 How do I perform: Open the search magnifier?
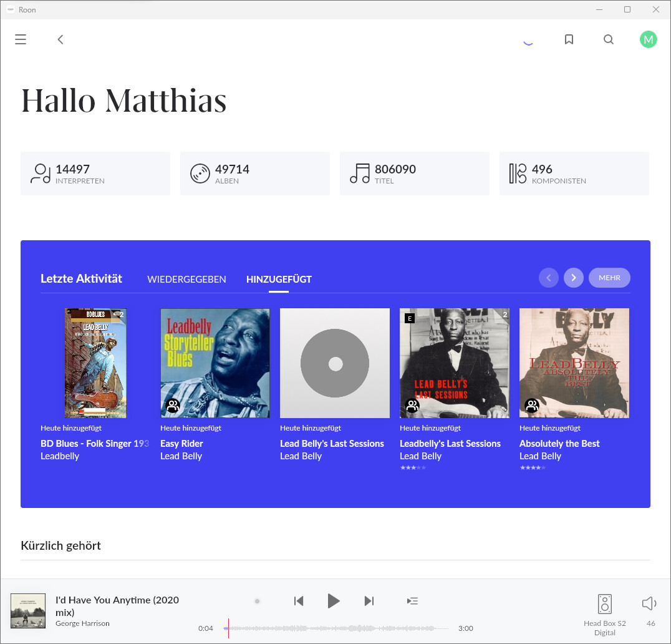pos(609,39)
